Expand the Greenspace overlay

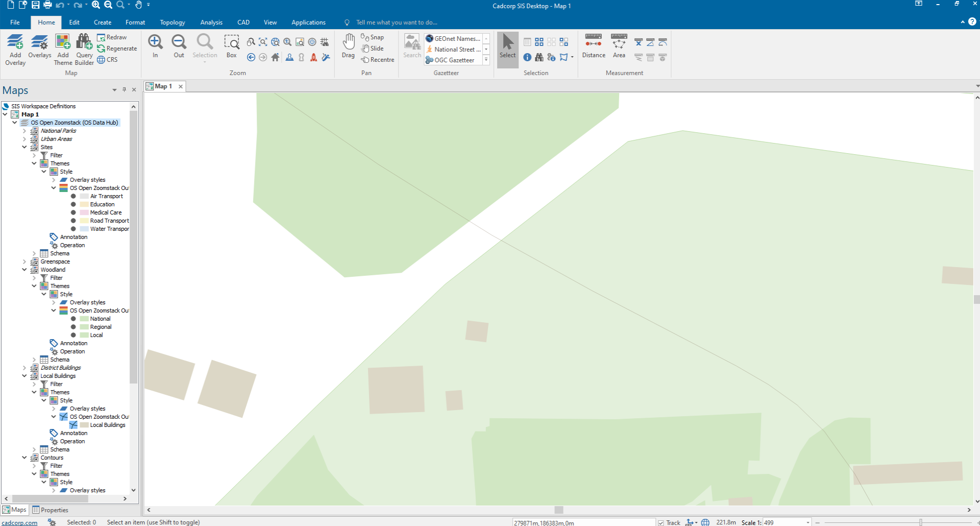(24, 261)
